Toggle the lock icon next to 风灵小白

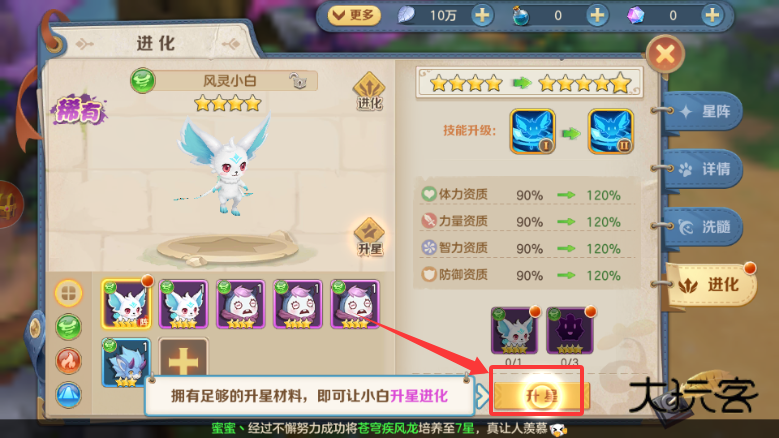[x=298, y=80]
